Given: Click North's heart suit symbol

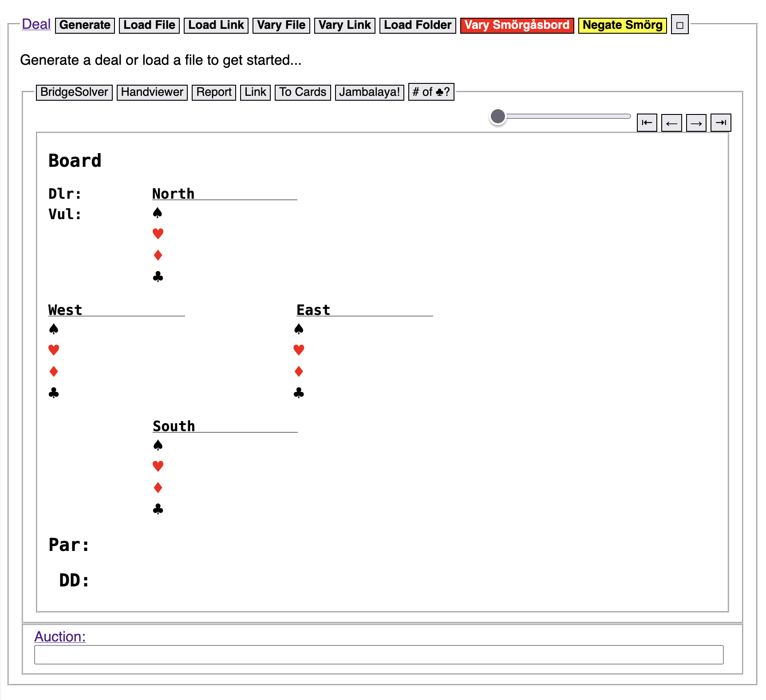Looking at the screenshot, I should pos(158,233).
